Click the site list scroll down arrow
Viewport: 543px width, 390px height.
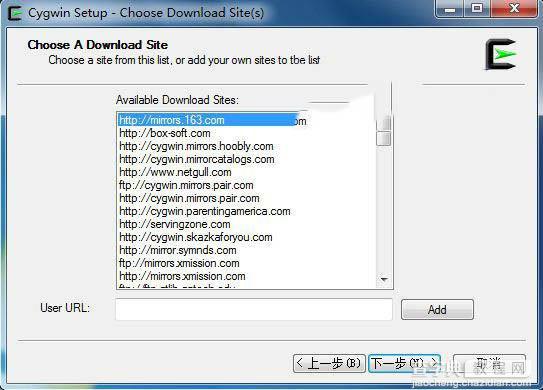coord(384,279)
